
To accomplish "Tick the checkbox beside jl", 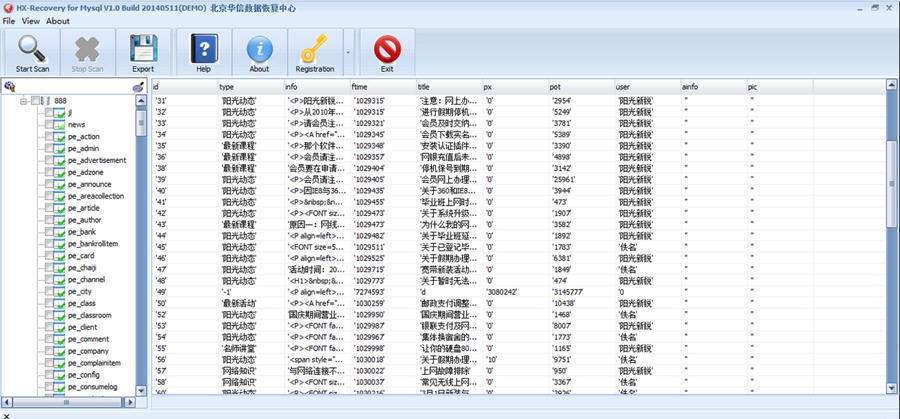I will click(49, 112).
